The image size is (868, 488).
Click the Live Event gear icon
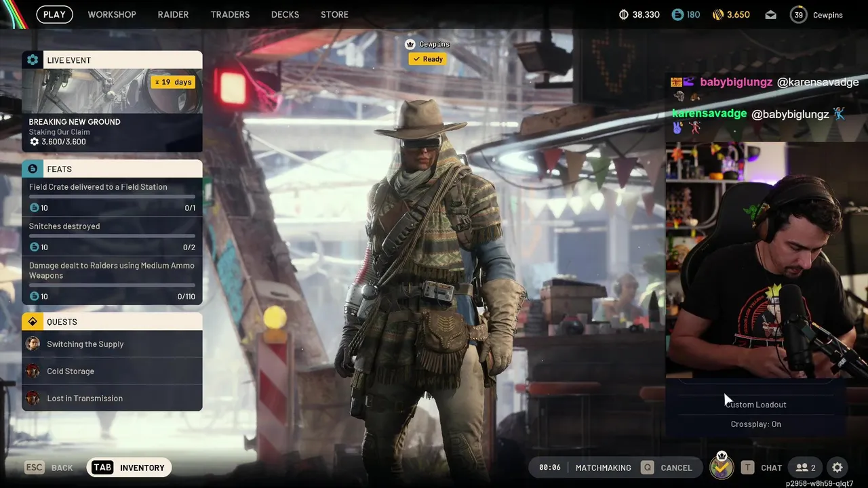pos(33,60)
